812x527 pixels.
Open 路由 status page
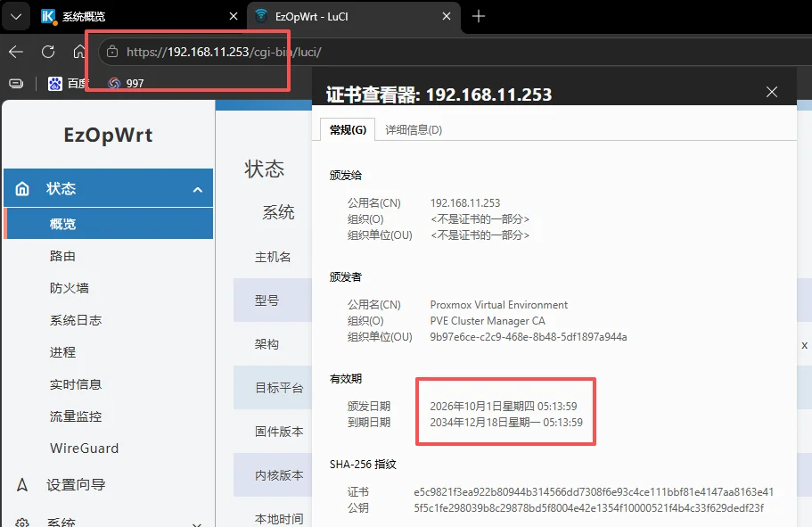coord(62,256)
